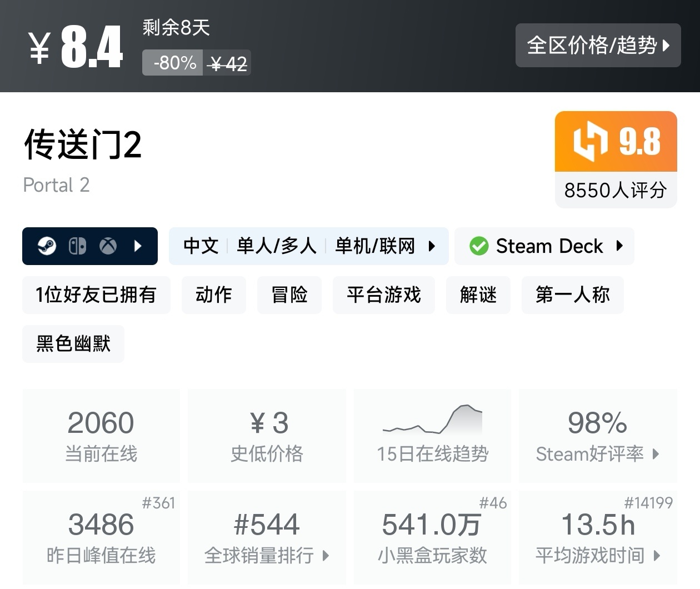Image resolution: width=700 pixels, height=589 pixels.
Task: Expand the Steam好评率 arrow
Action: [x=656, y=454]
